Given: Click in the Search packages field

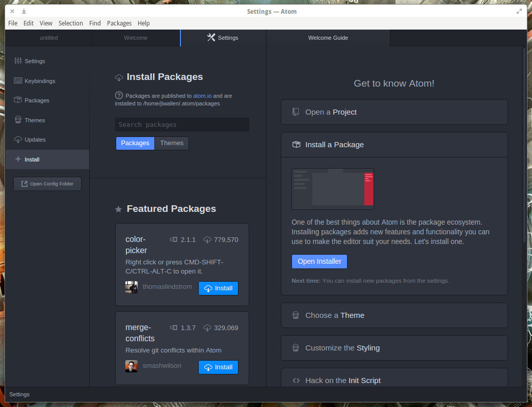Looking at the screenshot, I should click(x=182, y=124).
